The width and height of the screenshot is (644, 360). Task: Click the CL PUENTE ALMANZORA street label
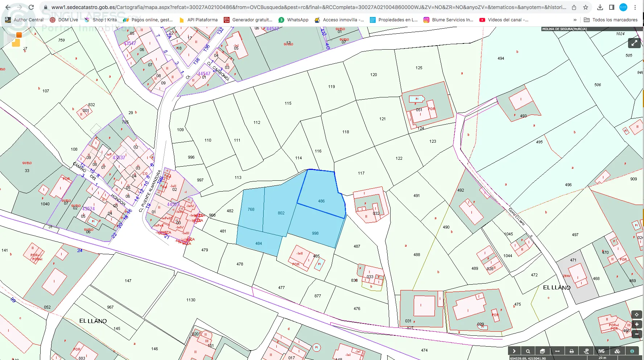[150, 192]
